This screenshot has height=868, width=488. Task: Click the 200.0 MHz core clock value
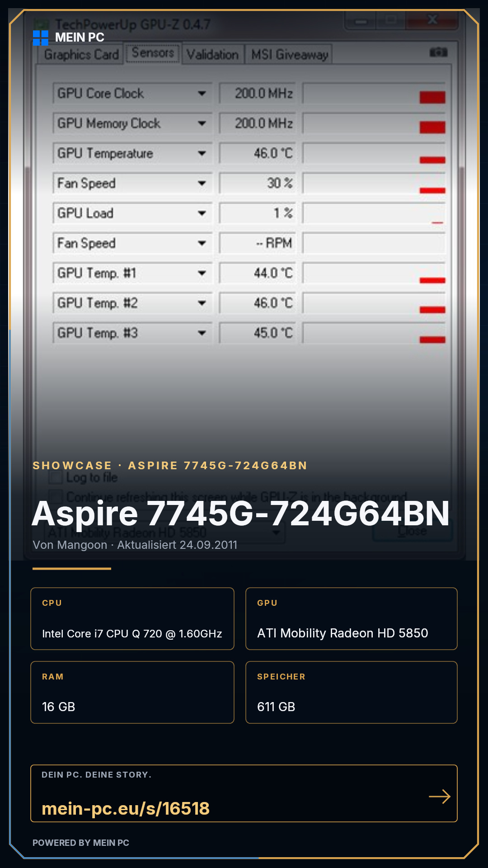click(x=258, y=94)
